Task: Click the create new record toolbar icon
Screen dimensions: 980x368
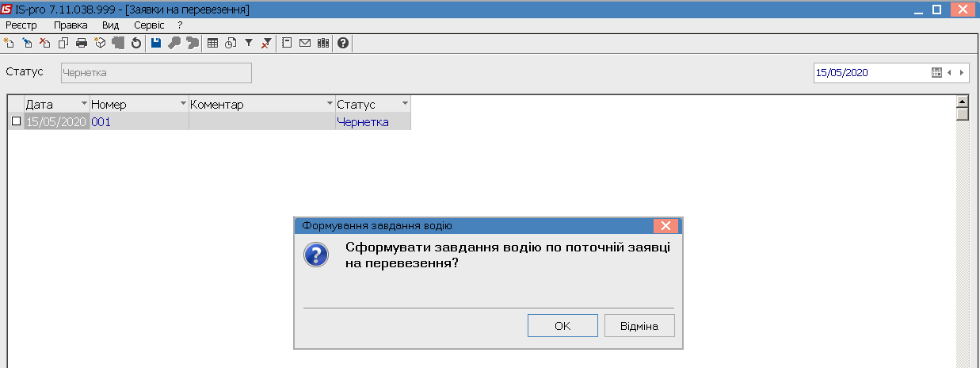Action: 10,43
